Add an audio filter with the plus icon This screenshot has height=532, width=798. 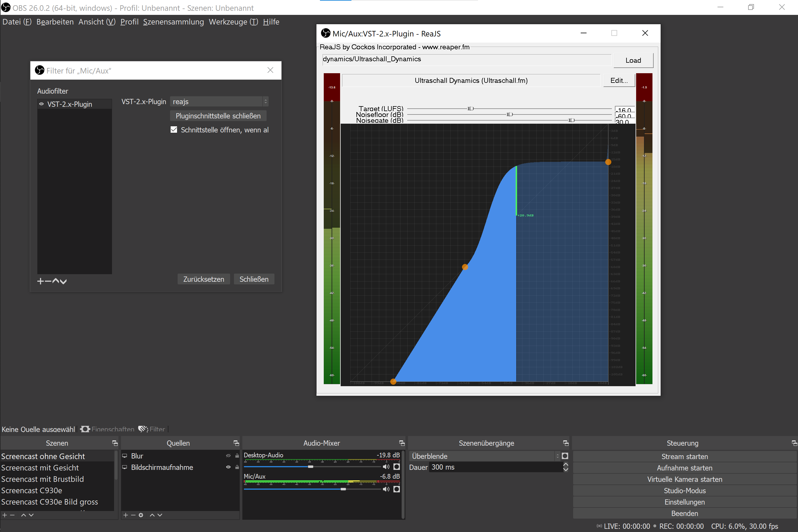pyautogui.click(x=40, y=281)
